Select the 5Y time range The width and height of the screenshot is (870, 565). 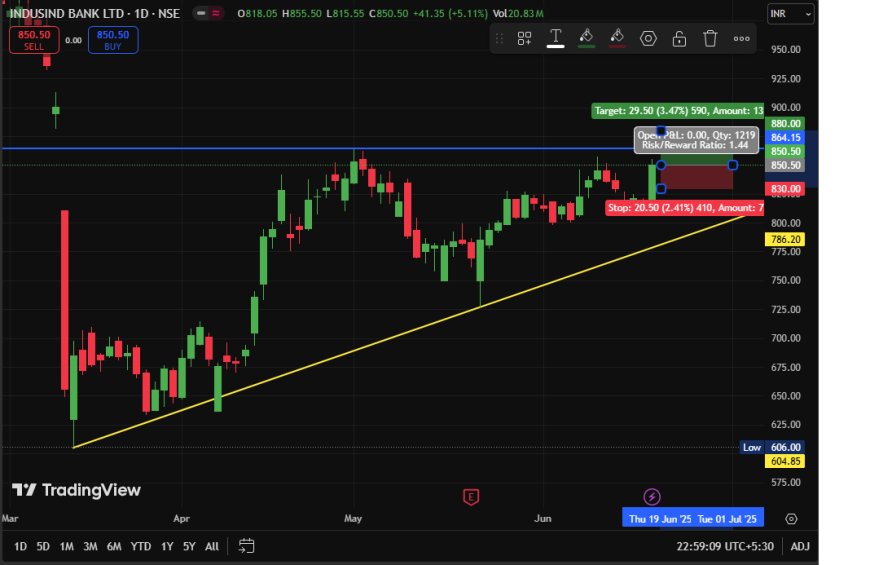[189, 547]
